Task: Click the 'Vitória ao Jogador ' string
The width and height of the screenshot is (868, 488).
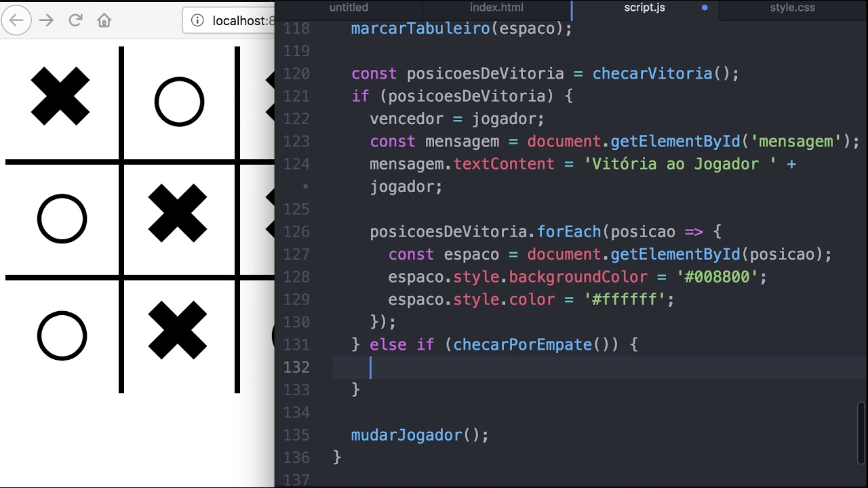Action: click(x=679, y=164)
